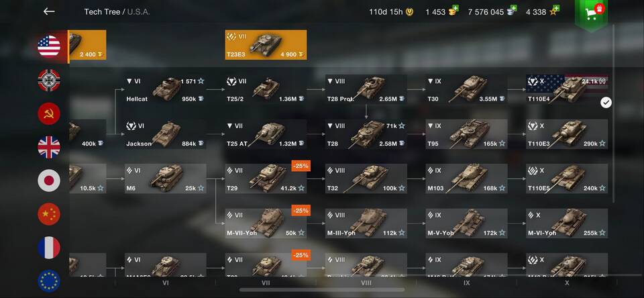This screenshot has width=644, height=298.
Task: Select the M-VII-Yoh tank node
Action: click(266, 223)
